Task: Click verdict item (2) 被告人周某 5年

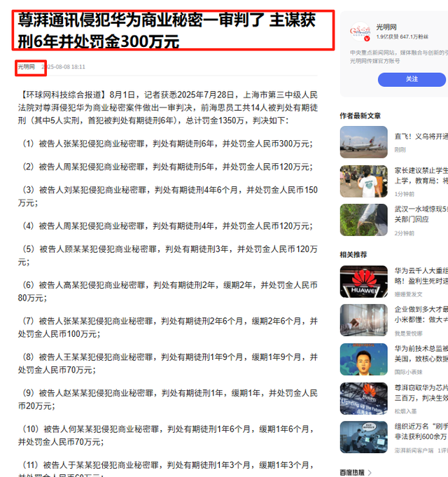Action: pyautogui.click(x=165, y=167)
